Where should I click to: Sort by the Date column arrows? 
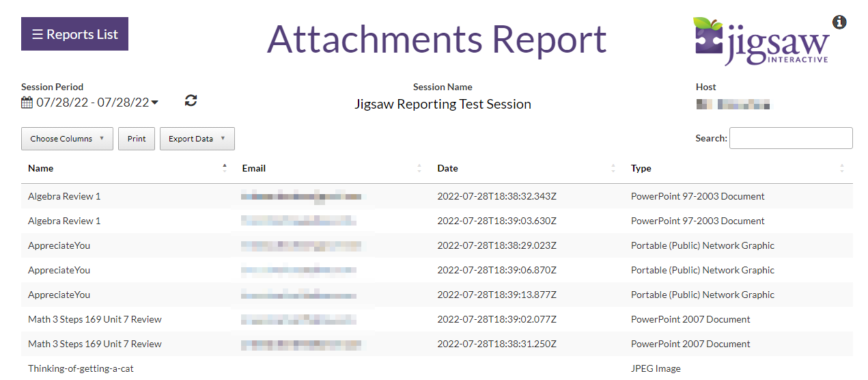pos(613,168)
